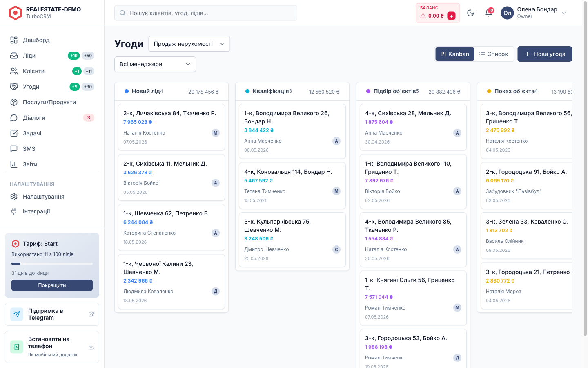The image size is (588, 368).
Task: Click the red plus to top up balance
Action: pos(451,16)
